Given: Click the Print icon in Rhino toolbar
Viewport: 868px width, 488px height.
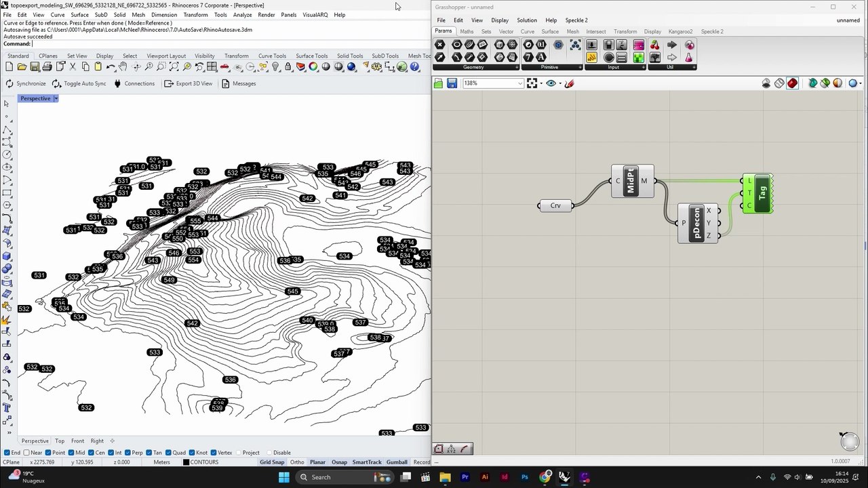Looking at the screenshot, I should click(47, 66).
